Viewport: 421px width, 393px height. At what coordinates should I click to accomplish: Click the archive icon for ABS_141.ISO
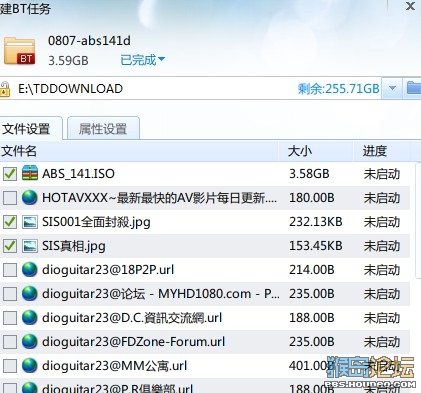(30, 173)
